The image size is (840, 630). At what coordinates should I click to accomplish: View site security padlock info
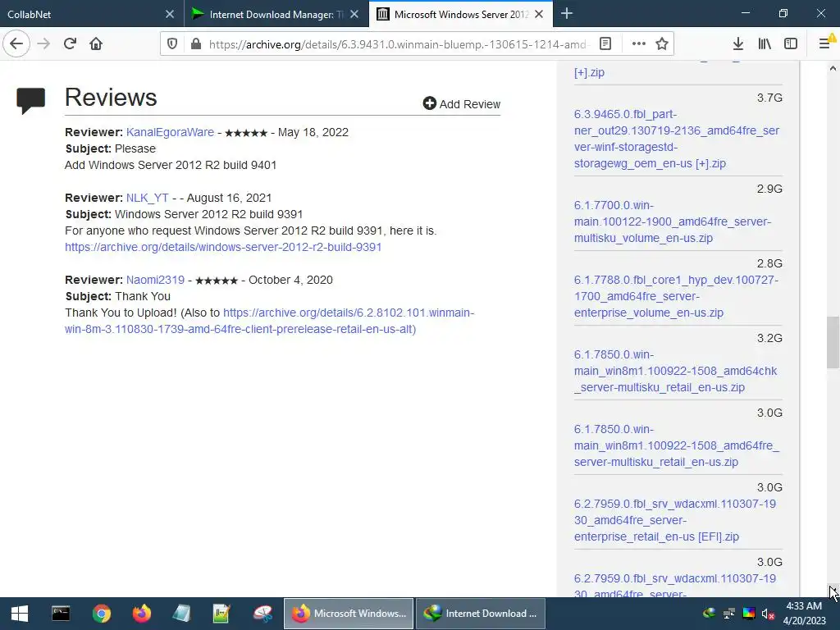[196, 44]
